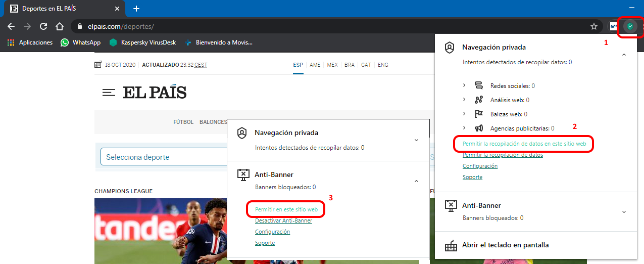Expand Navegación privada in the middle popup

(416, 140)
